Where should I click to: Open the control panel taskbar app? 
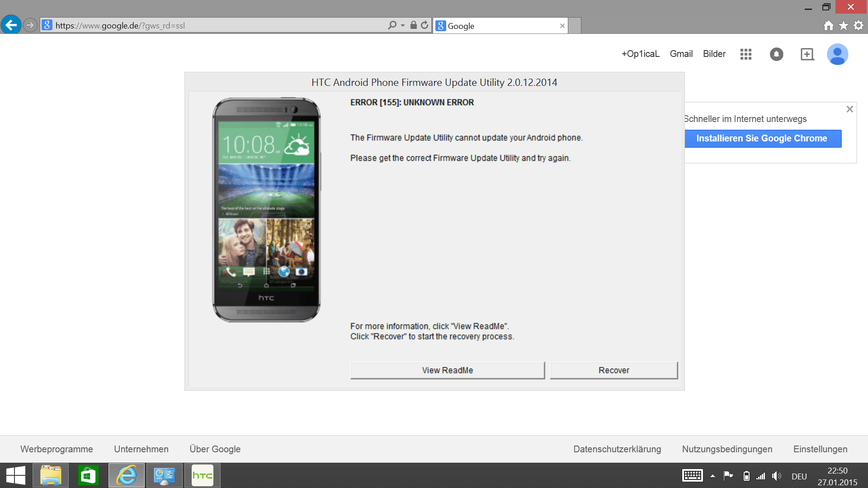coord(165,475)
